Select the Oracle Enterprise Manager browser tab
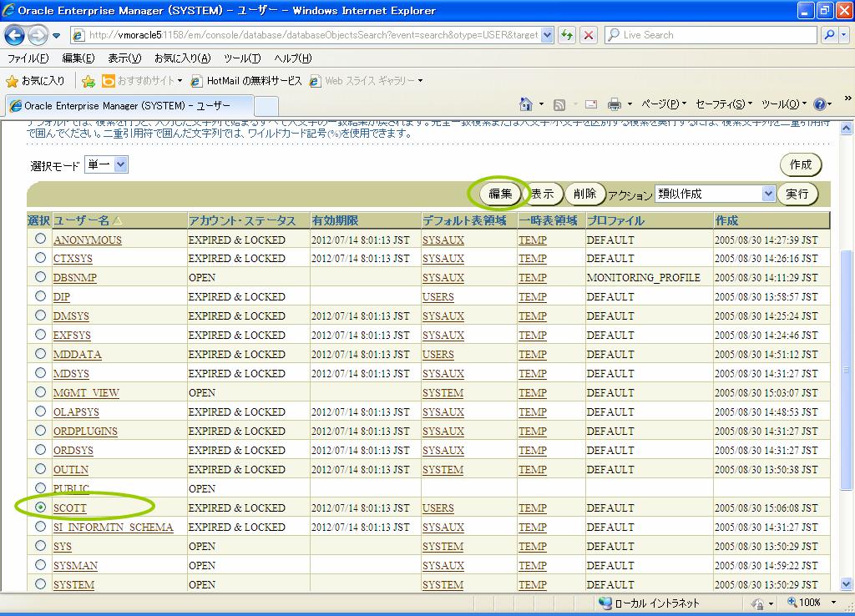Screen dimensions: 855x616 tap(129, 106)
